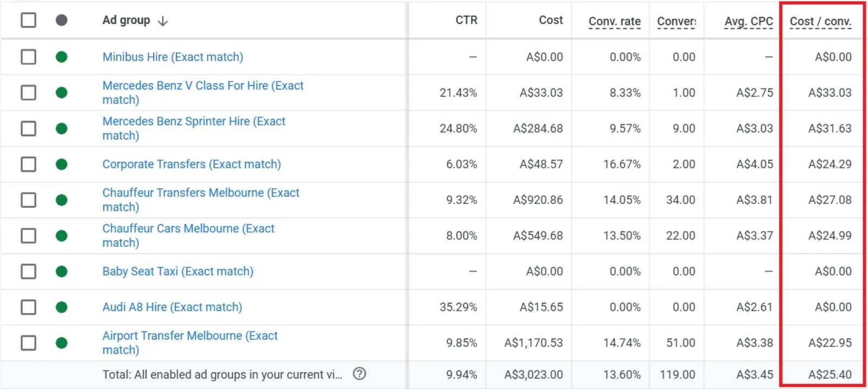Open Airport Transfer Melbourne ad group
868x389 pixels.
click(190, 343)
